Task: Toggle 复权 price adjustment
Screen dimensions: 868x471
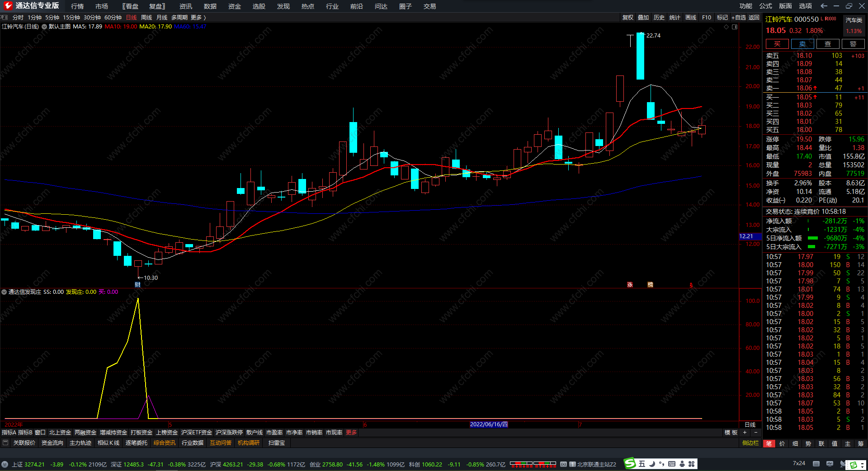Action: coord(627,17)
